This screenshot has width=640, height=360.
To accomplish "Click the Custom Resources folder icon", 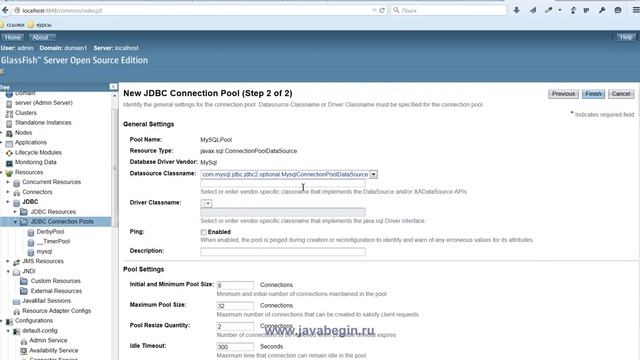I will [24, 281].
